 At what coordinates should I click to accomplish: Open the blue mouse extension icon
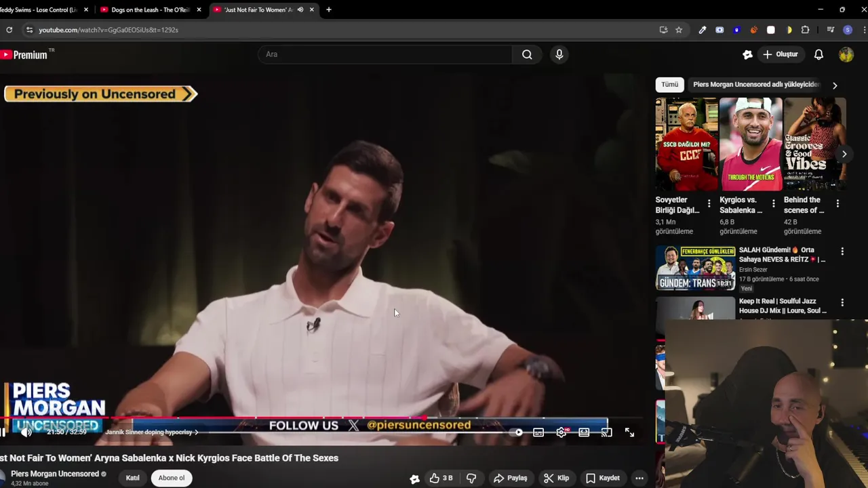[736, 30]
